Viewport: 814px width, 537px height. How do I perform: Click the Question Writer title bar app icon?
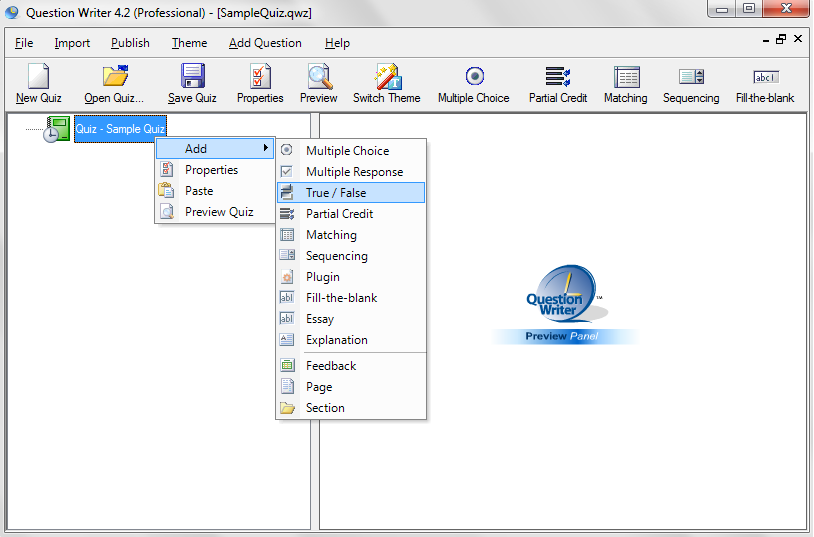(x=12, y=12)
